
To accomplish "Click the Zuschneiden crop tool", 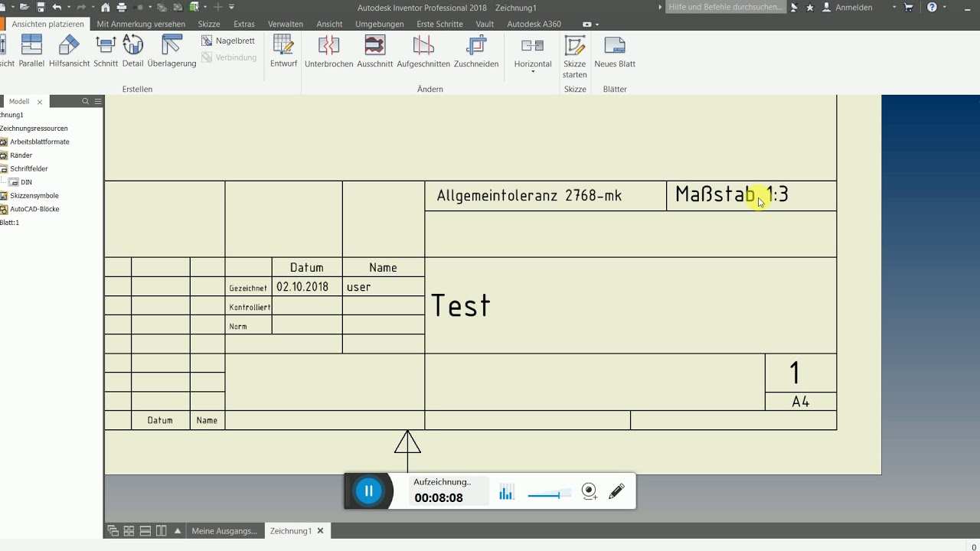I will tap(476, 51).
